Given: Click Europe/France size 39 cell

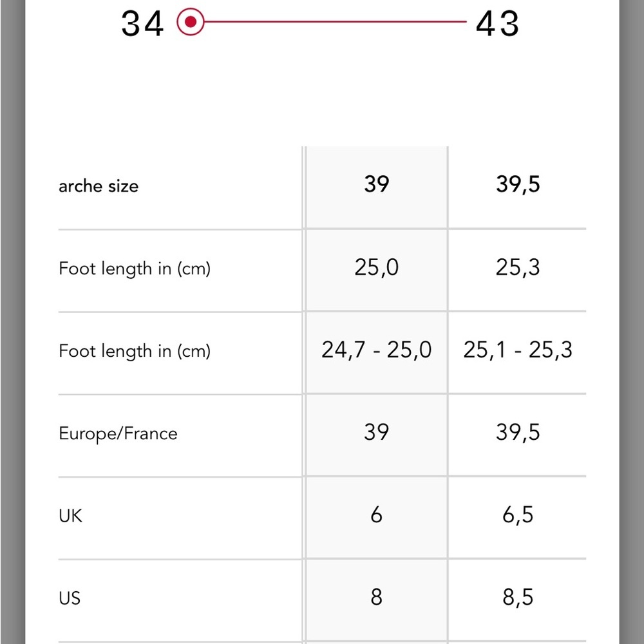Looking at the screenshot, I should coord(377,432).
